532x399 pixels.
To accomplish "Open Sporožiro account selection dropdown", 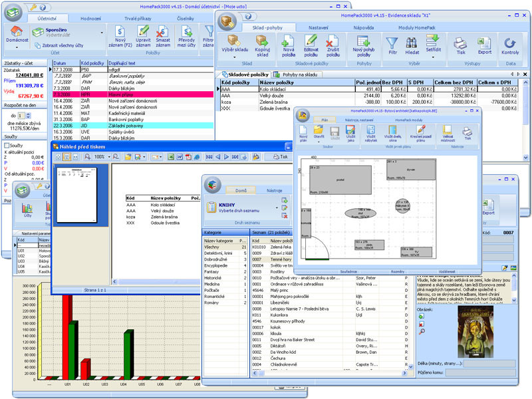I will click(102, 33).
